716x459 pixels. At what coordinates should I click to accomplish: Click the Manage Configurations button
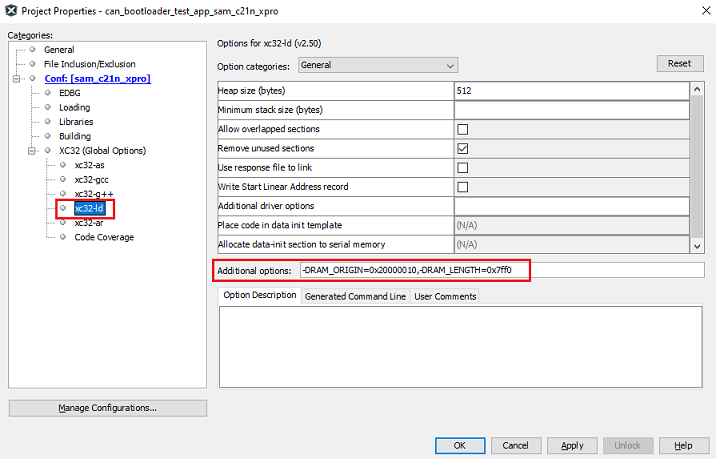(x=107, y=408)
